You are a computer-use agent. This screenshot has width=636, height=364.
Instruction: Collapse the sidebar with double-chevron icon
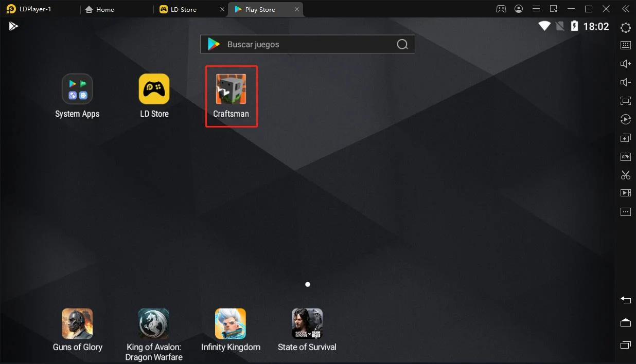[x=626, y=9]
